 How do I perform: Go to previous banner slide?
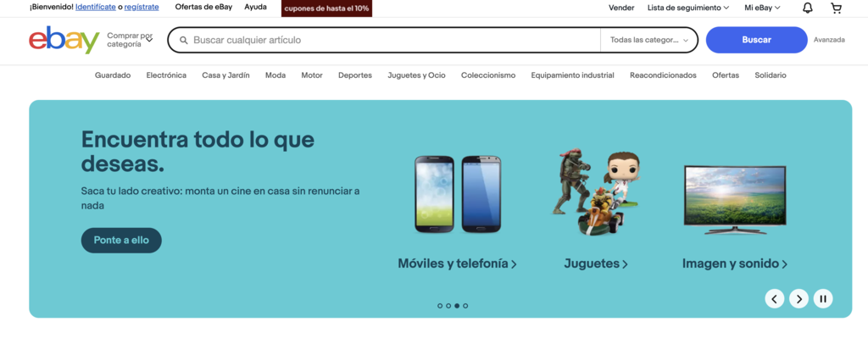coord(775,298)
